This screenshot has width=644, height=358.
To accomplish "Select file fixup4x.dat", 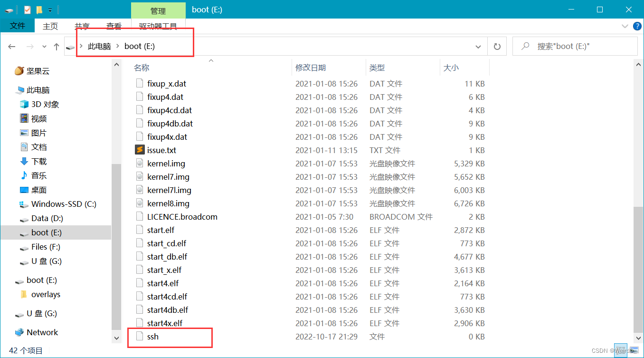I will tap(167, 136).
